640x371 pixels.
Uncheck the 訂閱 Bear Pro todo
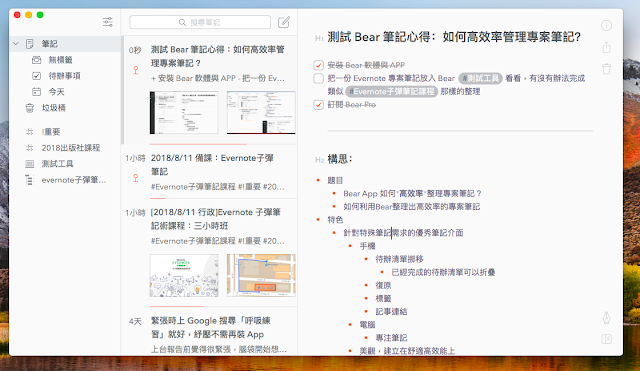318,105
